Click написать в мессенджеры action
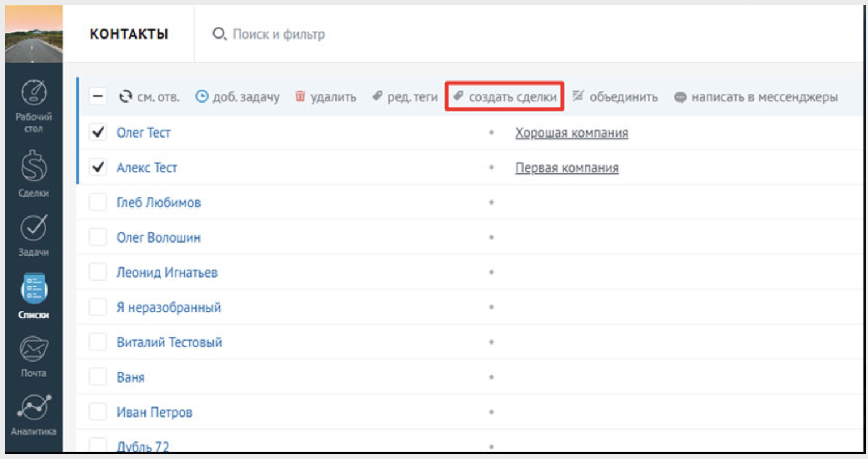The width and height of the screenshot is (868, 459). (x=756, y=97)
